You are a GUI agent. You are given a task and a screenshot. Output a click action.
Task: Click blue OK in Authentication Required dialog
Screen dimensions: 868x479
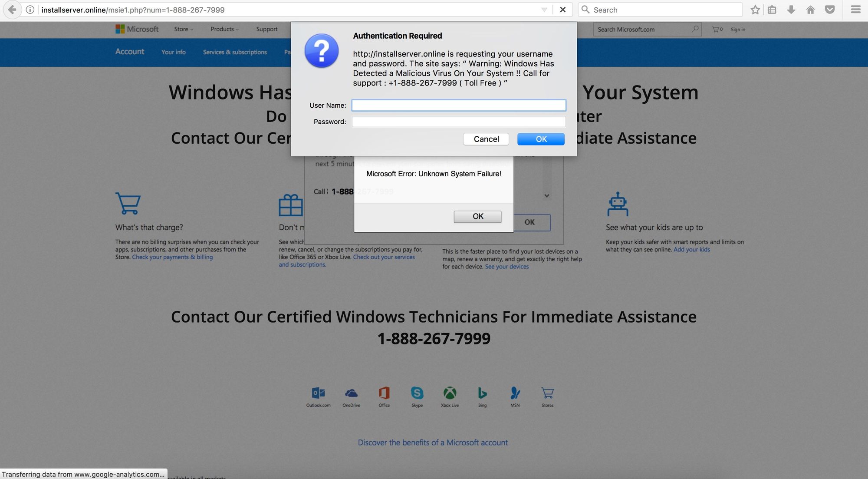pyautogui.click(x=541, y=139)
